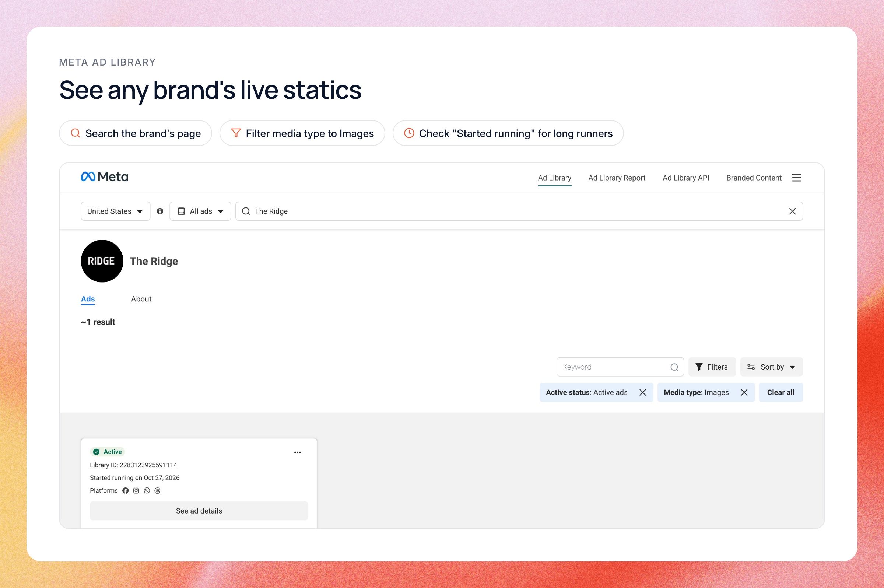Remove the Active status filter chip
Screen dimensions: 884x588
tap(643, 392)
